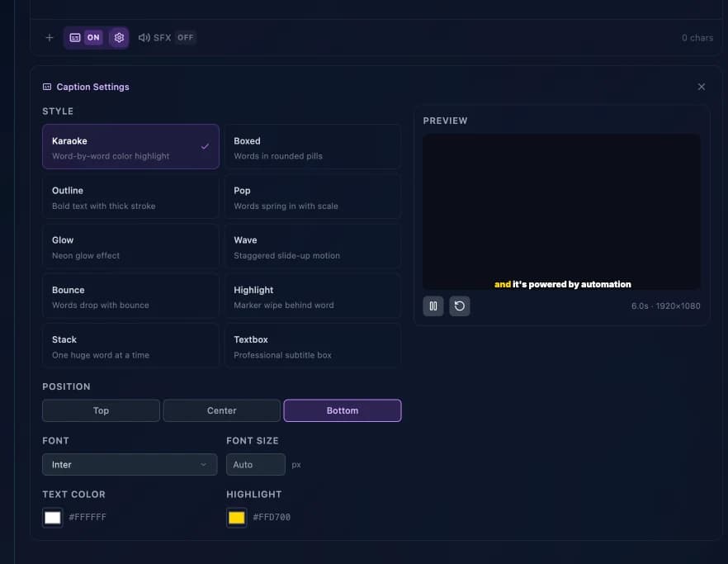Screen dimensions: 728x564
Task: Set caption position to Bottom
Action: click(x=343, y=410)
